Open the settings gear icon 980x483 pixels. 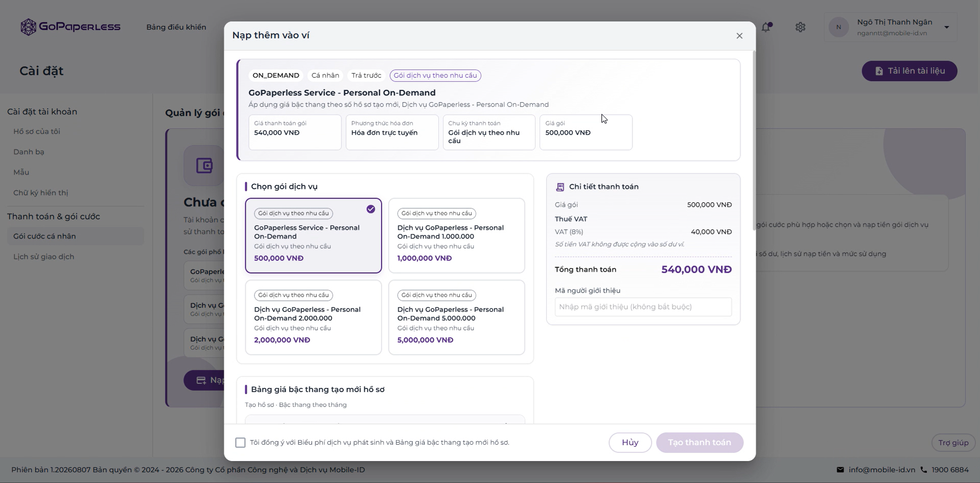click(800, 27)
